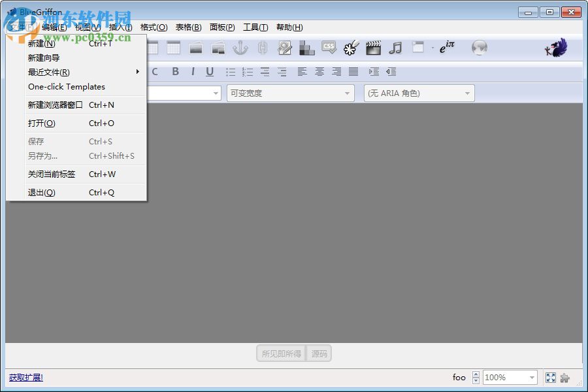Select One-click Templates menu entry
This screenshot has width=588, height=392.
coord(85,87)
